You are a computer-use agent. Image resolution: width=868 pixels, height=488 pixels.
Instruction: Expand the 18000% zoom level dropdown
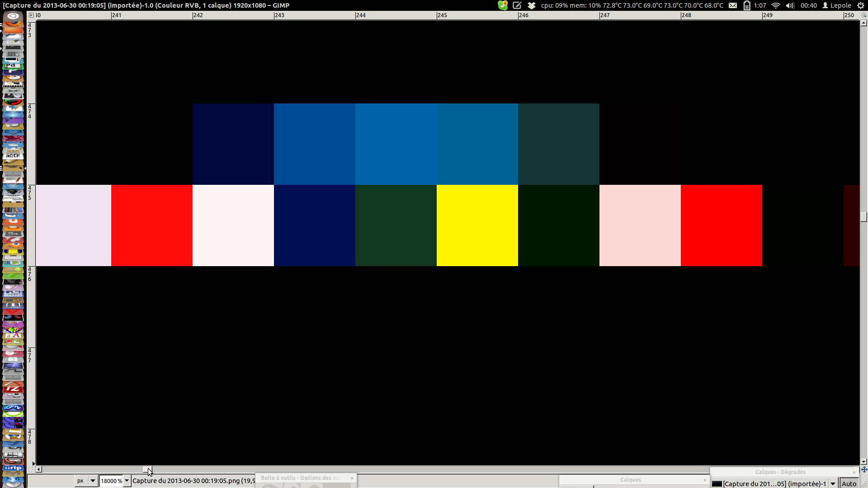point(127,481)
